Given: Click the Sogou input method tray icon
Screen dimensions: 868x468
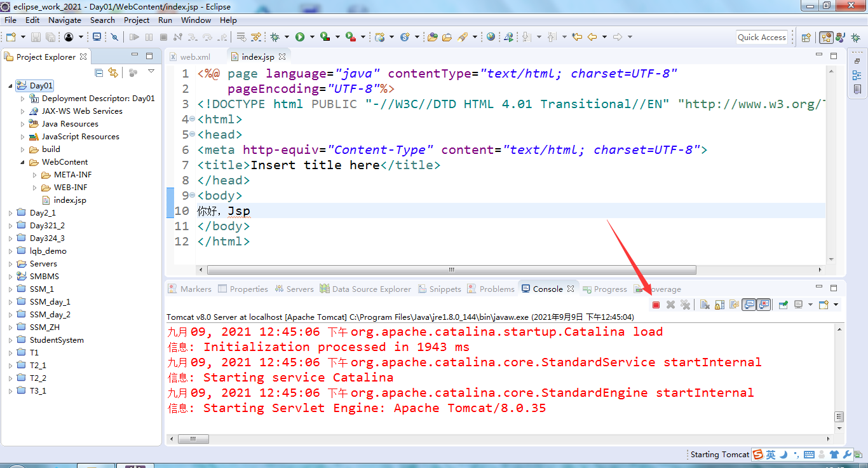Looking at the screenshot, I should tap(757, 455).
